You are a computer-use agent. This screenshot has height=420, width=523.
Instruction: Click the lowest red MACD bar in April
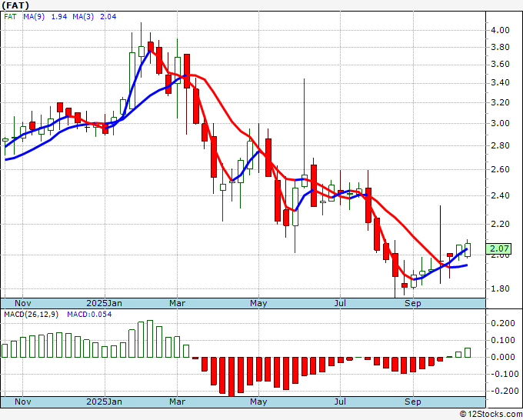232,377
